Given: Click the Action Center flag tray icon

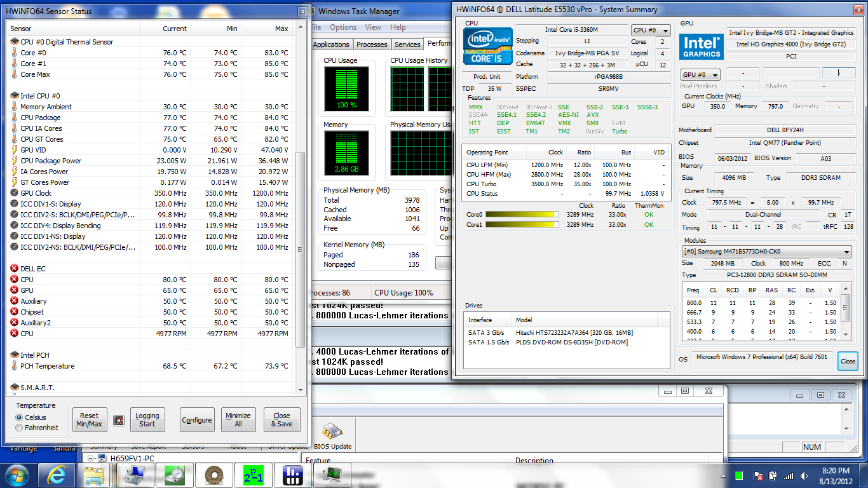Looking at the screenshot, I should click(757, 475).
